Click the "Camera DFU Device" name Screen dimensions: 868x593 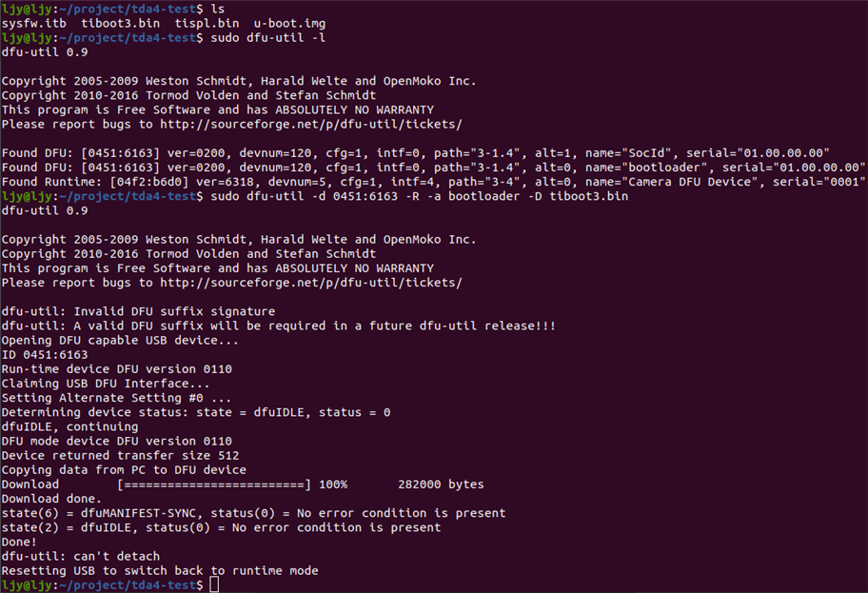[688, 181]
